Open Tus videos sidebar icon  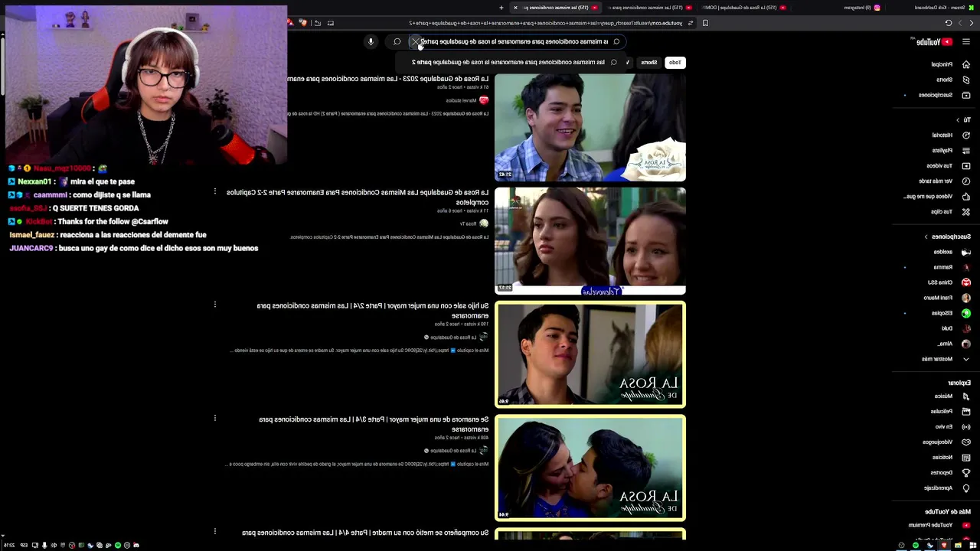click(966, 165)
